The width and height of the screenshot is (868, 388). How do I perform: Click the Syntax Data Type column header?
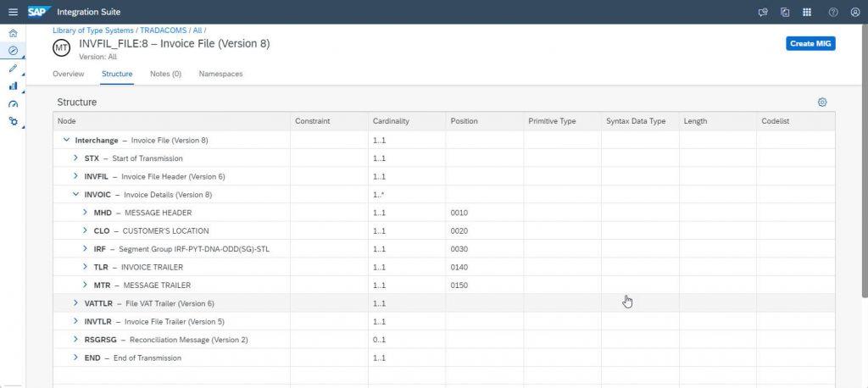pyautogui.click(x=640, y=121)
